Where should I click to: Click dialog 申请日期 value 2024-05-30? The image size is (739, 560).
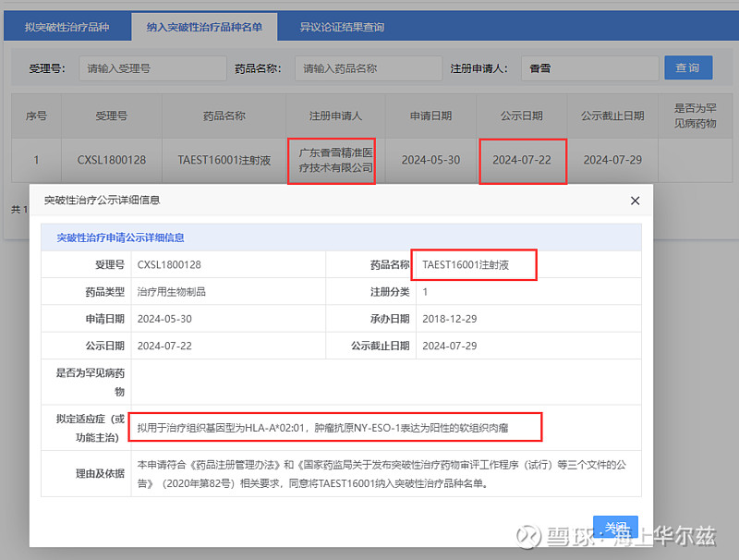[164, 319]
